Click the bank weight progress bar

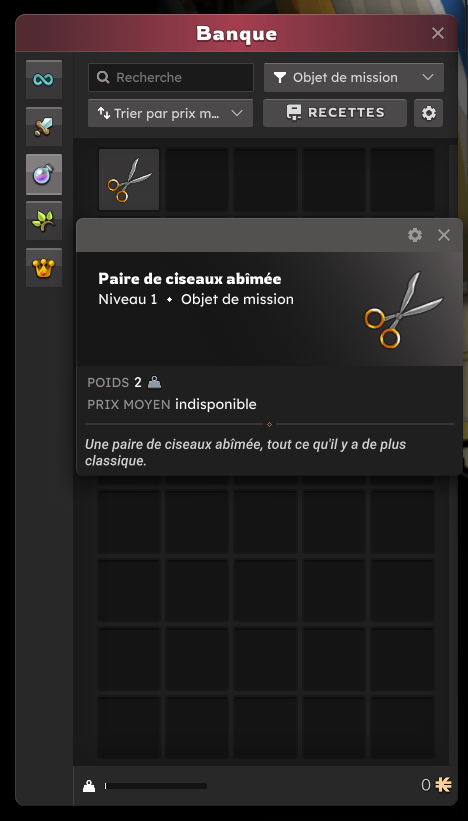[156, 786]
